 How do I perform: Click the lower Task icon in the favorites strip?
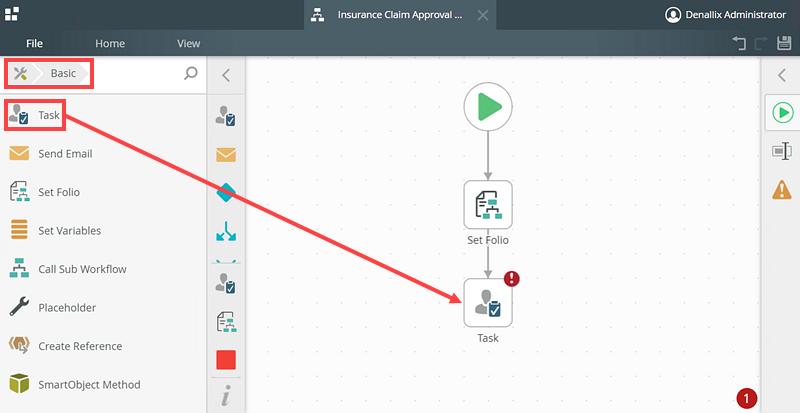(x=226, y=283)
